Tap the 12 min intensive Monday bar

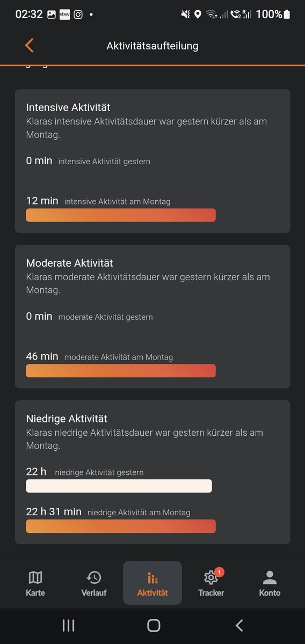tap(121, 215)
